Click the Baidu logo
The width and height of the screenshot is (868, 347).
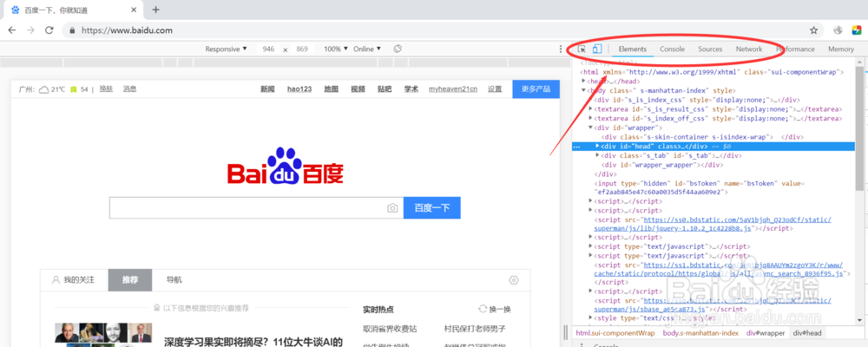click(285, 166)
